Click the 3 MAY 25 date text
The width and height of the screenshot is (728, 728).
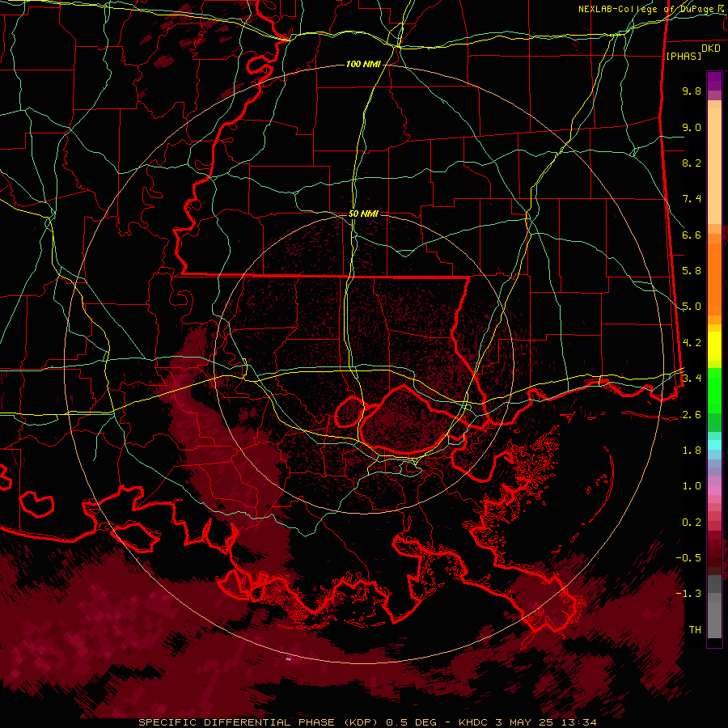coord(525,722)
